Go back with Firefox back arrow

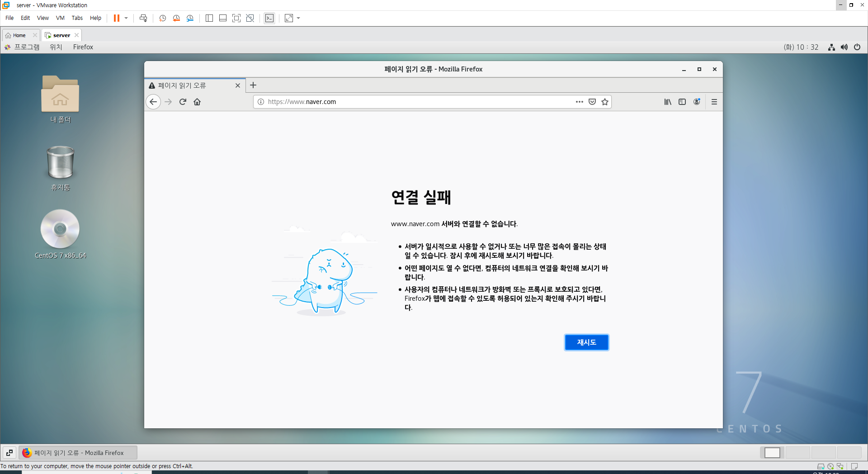pos(153,102)
